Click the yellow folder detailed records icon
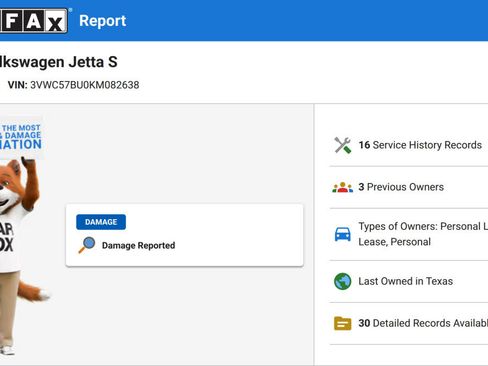The height and width of the screenshot is (366, 488). (x=343, y=323)
